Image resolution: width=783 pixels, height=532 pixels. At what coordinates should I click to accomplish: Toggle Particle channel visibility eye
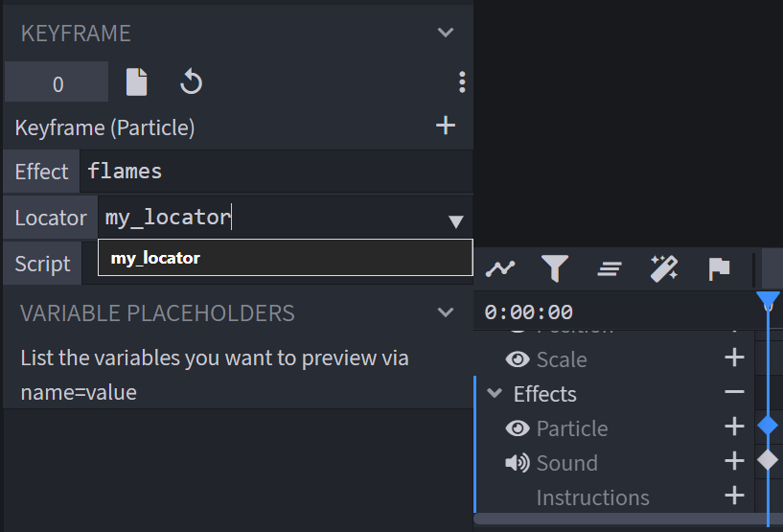pyautogui.click(x=518, y=428)
